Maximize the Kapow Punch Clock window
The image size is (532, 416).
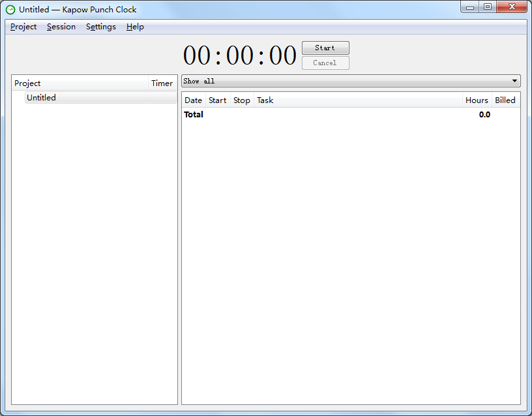click(488, 7)
